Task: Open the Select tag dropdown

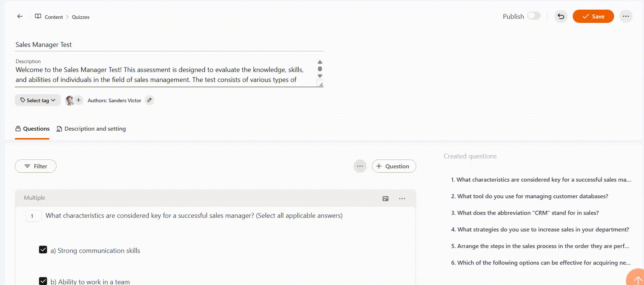Action: point(38,100)
